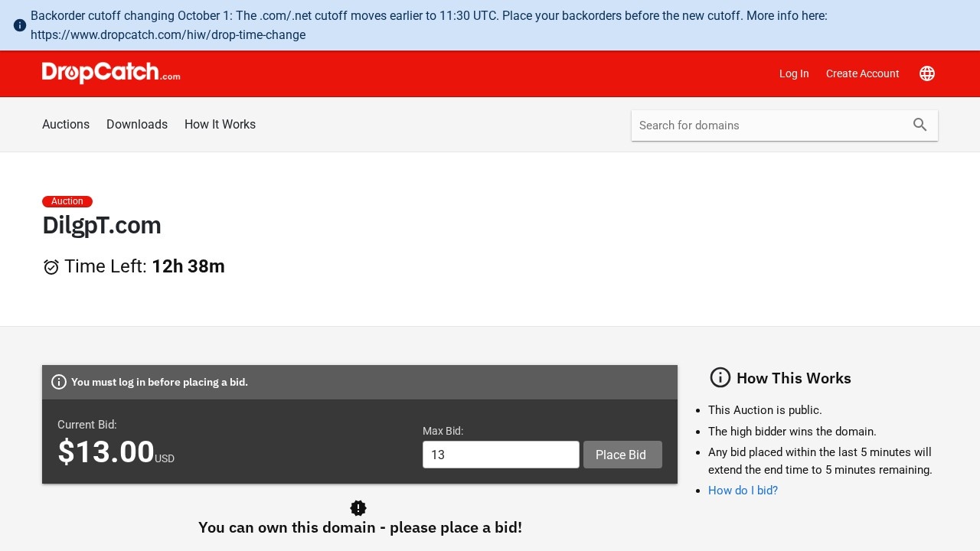Click the "How This Works" heading text

click(794, 378)
